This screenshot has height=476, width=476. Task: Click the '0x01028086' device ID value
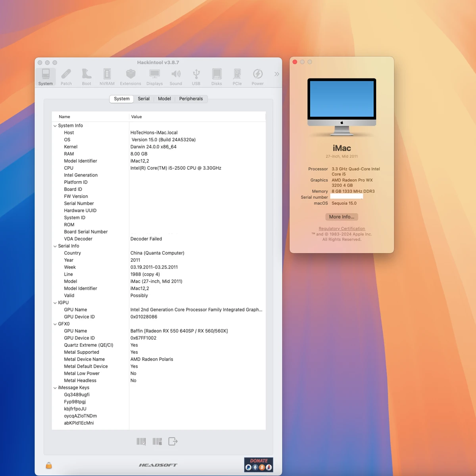pos(144,317)
